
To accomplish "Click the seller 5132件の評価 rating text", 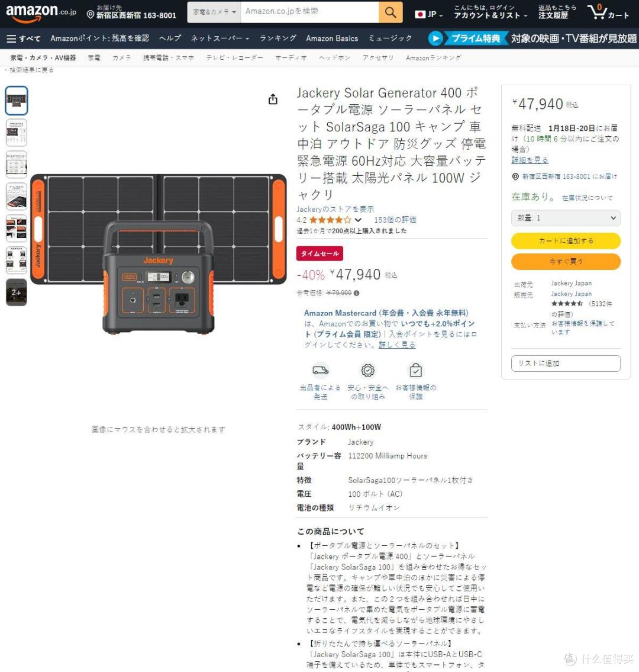I will click(x=582, y=309).
